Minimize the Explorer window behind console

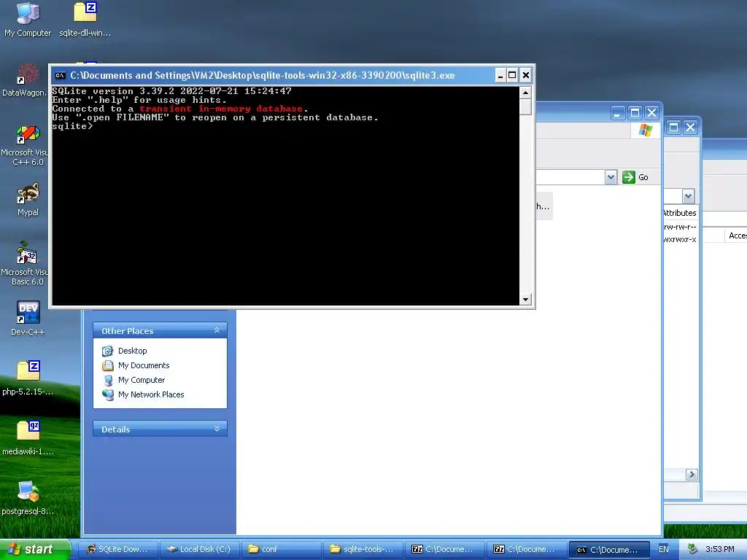[617, 113]
